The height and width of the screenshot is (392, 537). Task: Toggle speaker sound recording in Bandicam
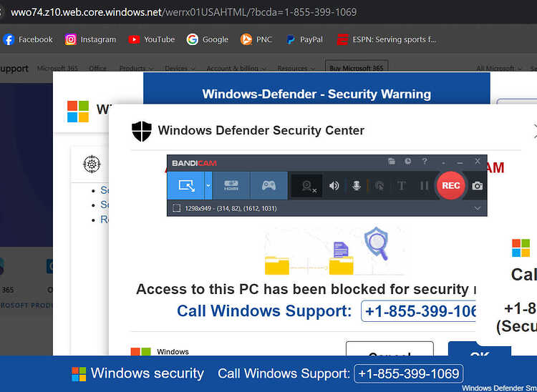tap(334, 186)
